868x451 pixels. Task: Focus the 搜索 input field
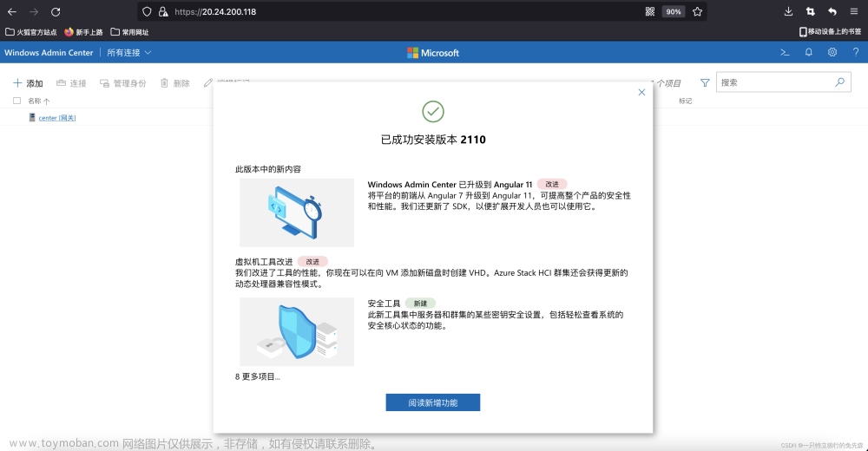[783, 82]
